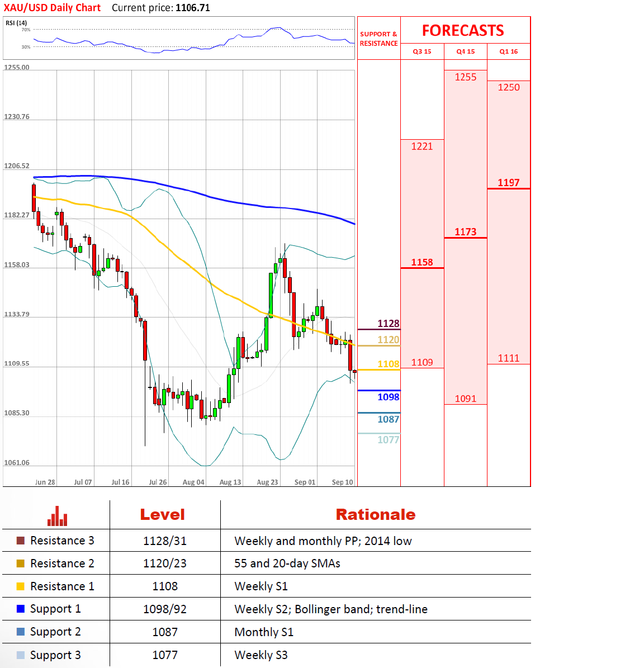Select the Support 3 row label
Viewport: 644px width, 668px height.
[x=55, y=655]
